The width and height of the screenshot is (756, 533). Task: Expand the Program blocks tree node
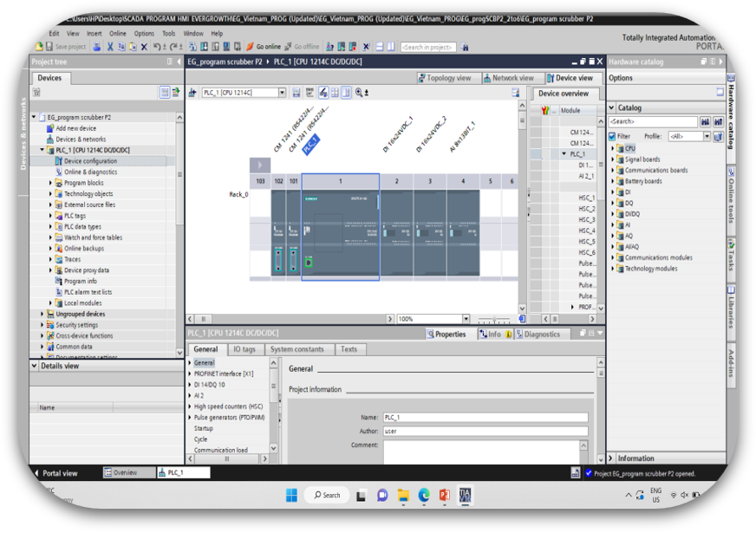click(x=50, y=183)
